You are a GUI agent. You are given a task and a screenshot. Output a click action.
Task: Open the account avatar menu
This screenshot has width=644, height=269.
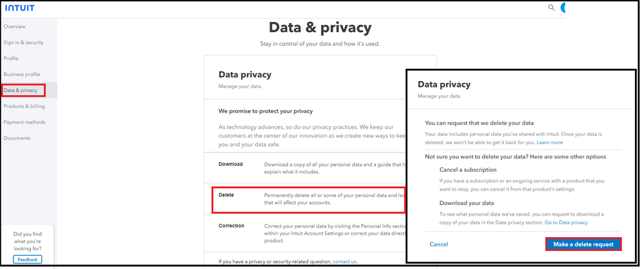(x=563, y=8)
